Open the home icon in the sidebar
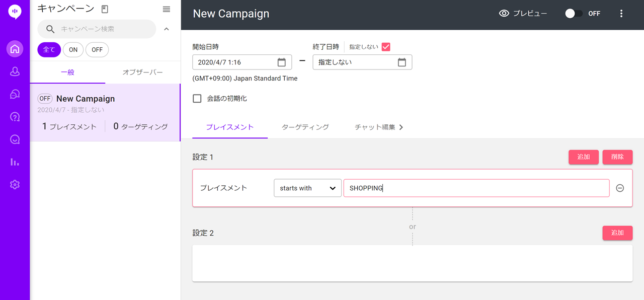Viewport: 644px width, 300px height. 15,49
